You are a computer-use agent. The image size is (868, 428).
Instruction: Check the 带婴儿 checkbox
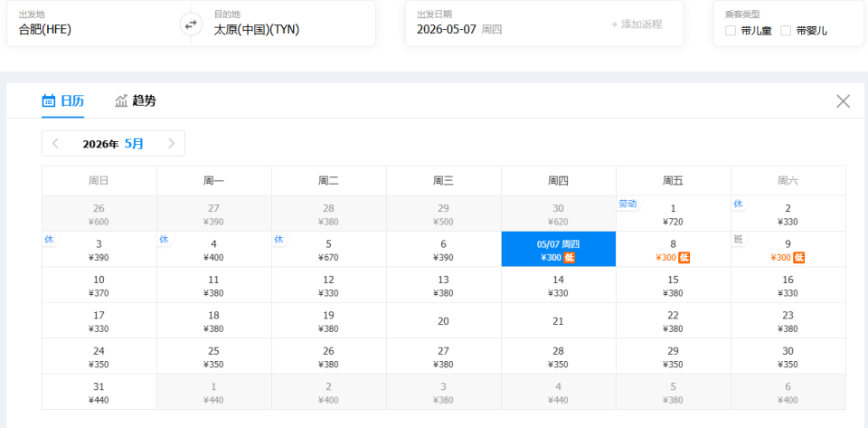point(786,31)
